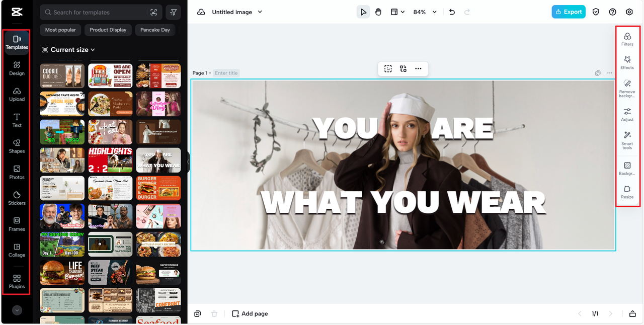Open the Upload panel
The image size is (644, 325).
coord(17,95)
